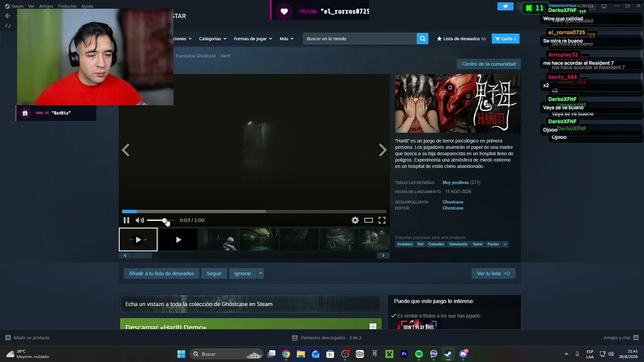
Task: Open the Ghostcase editor link
Action: 453,208
